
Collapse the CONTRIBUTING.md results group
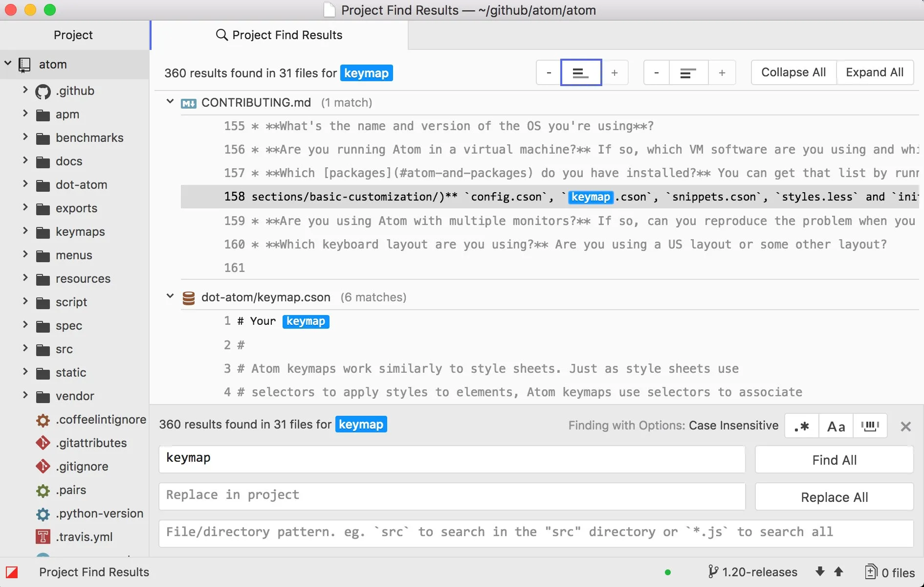170,102
